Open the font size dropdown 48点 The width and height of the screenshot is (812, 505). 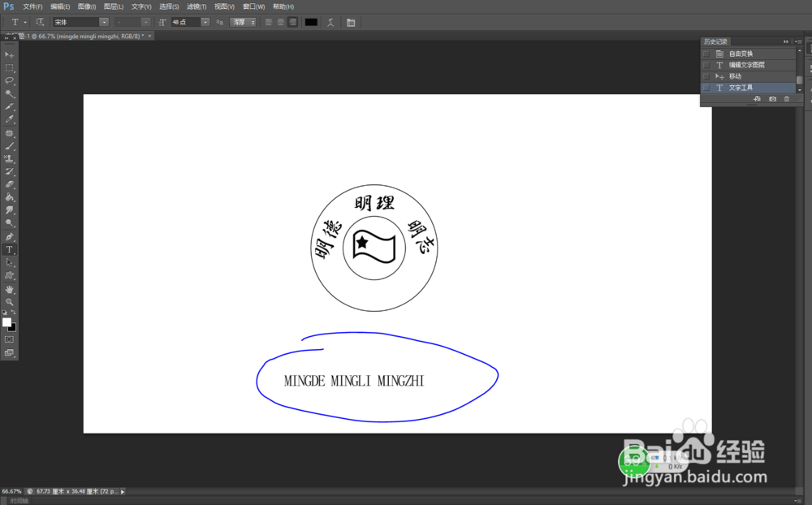click(x=205, y=22)
